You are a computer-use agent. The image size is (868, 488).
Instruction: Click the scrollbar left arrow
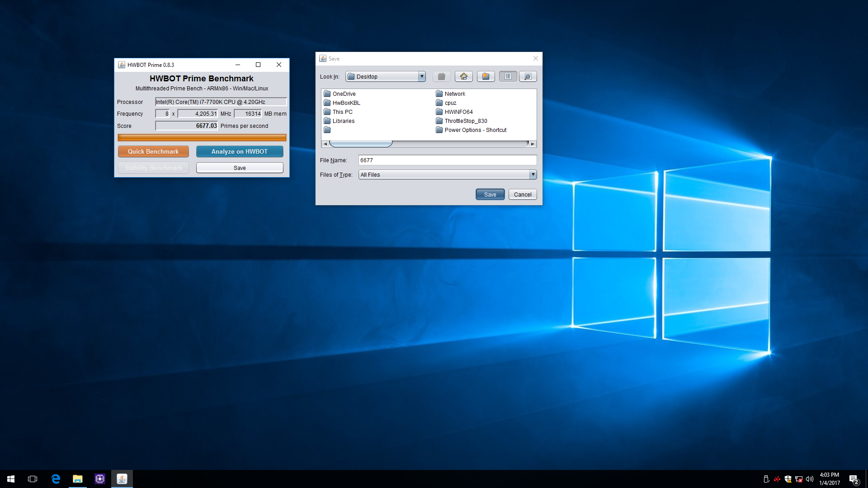pyautogui.click(x=325, y=144)
